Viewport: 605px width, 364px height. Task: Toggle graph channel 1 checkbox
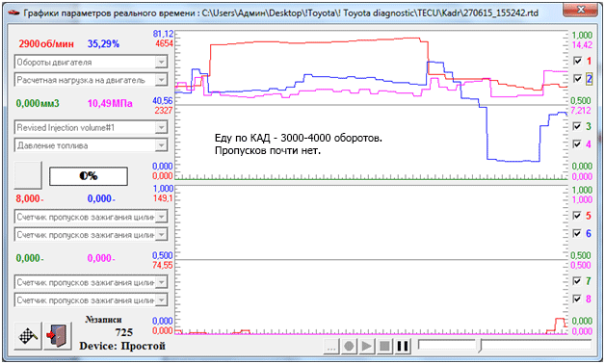(577, 61)
